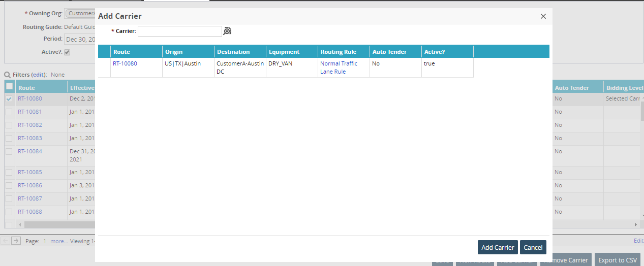
Task: Uncheck the RT-10080 row checkbox
Action: pos(9,99)
